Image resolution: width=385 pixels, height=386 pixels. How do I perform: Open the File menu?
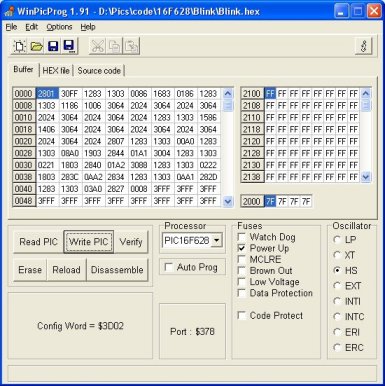point(11,27)
